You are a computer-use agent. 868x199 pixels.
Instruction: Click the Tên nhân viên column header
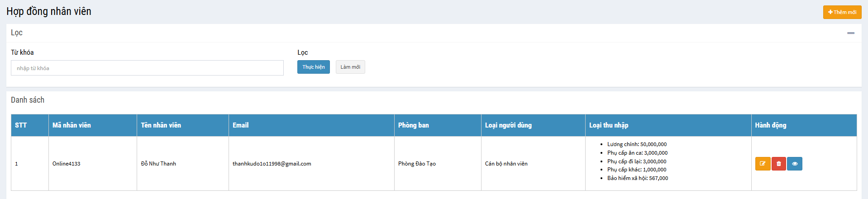(161, 125)
